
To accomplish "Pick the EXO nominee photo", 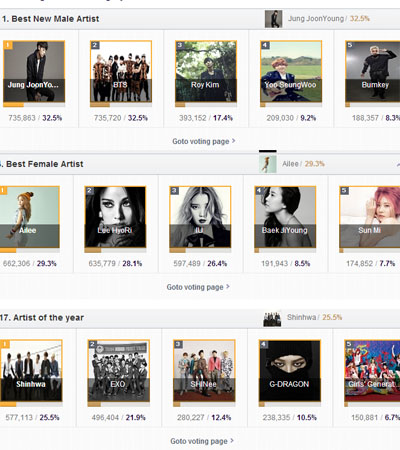I will tap(118, 371).
